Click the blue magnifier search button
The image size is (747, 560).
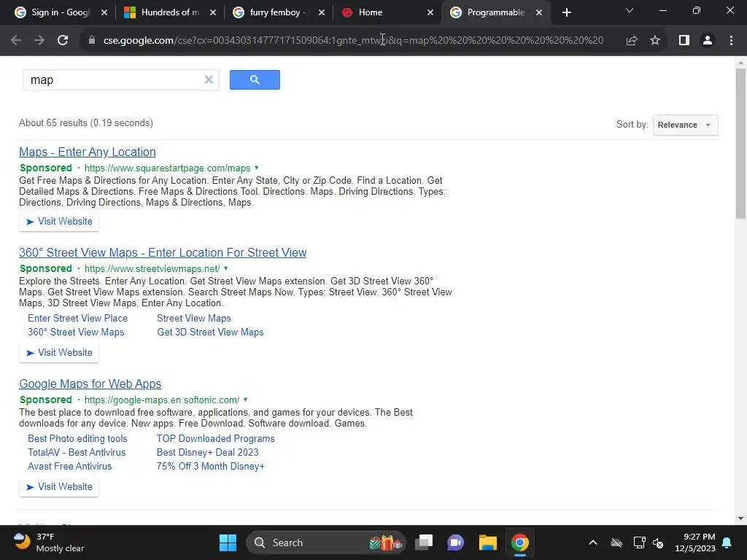(x=255, y=80)
